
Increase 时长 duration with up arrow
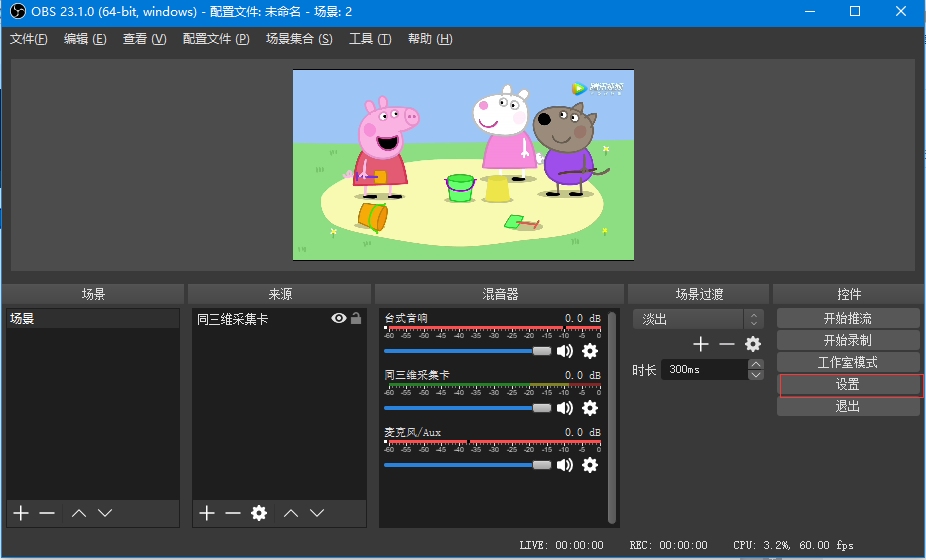(755, 364)
